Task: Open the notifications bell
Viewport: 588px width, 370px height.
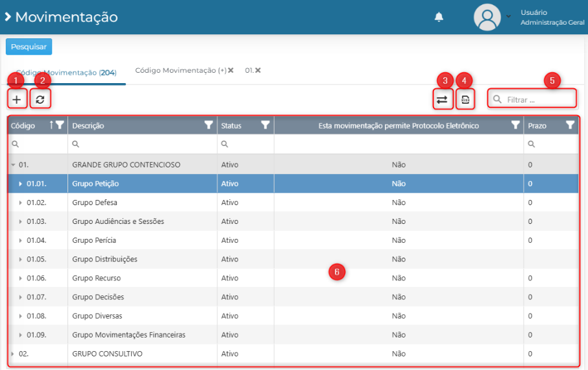Action: click(439, 18)
